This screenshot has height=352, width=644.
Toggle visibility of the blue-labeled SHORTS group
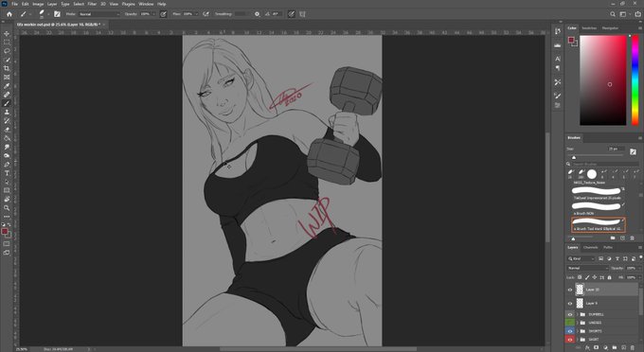pyautogui.click(x=570, y=331)
